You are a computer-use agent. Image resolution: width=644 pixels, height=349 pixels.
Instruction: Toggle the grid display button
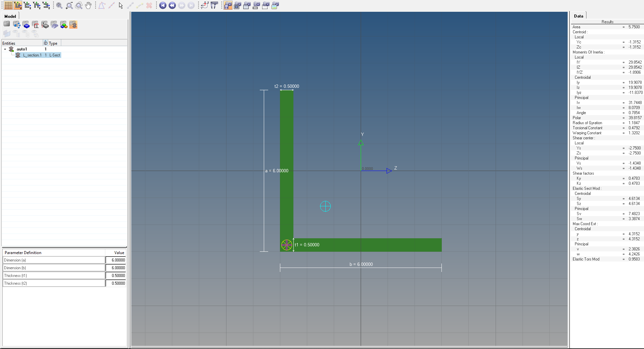8,5
